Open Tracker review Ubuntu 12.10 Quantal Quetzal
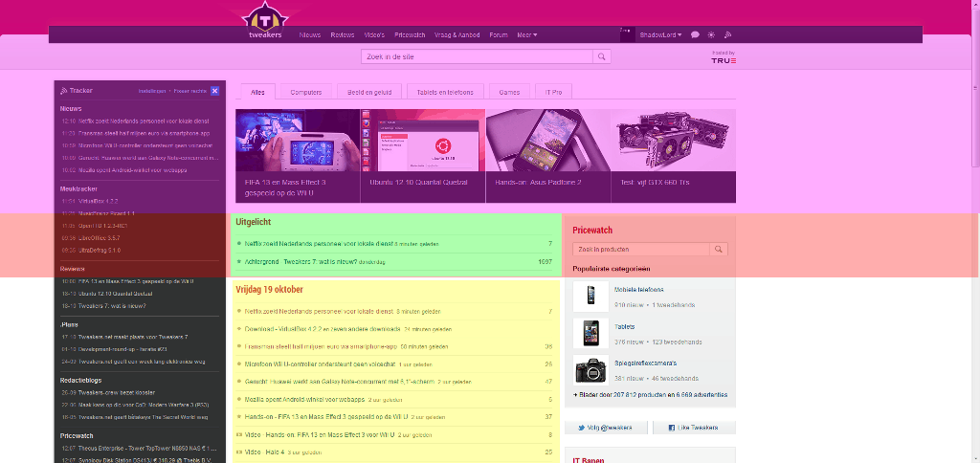The width and height of the screenshot is (980, 463). coord(115,294)
